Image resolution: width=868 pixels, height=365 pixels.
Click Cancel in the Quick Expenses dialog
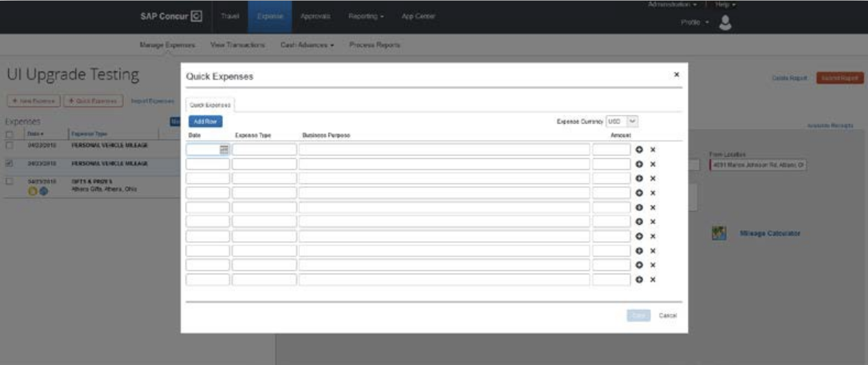pos(668,316)
